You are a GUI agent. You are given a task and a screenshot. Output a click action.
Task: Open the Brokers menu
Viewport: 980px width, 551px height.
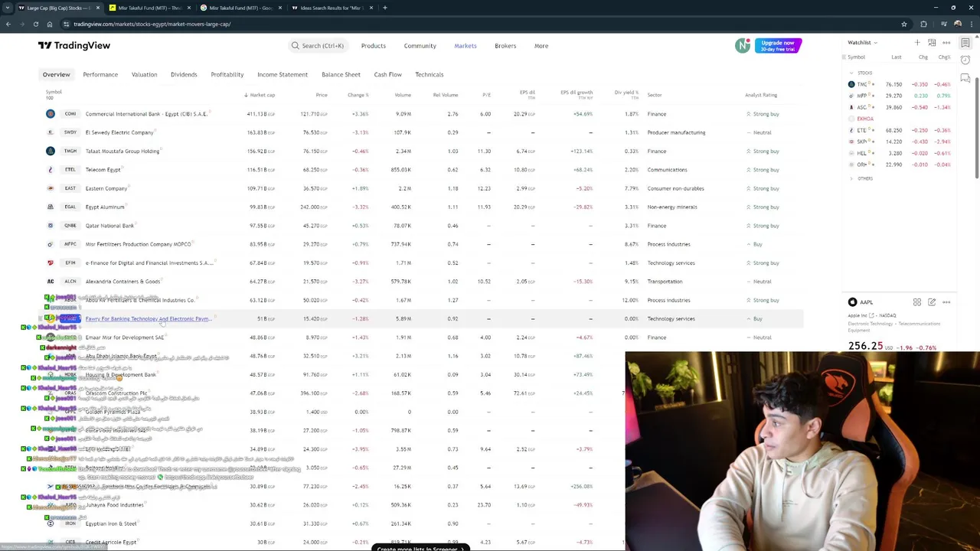(505, 46)
